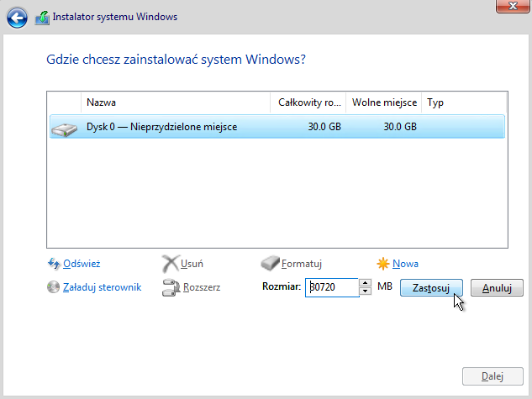Screen dimensions: 532x399
Task: Click the red X Usuń icon
Action: 170,264
